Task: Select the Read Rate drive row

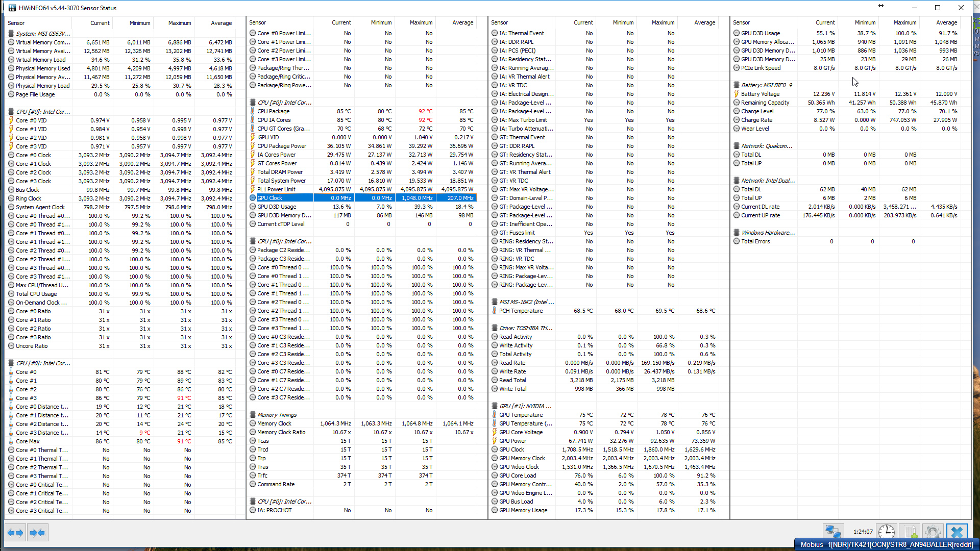Action: pyautogui.click(x=604, y=363)
